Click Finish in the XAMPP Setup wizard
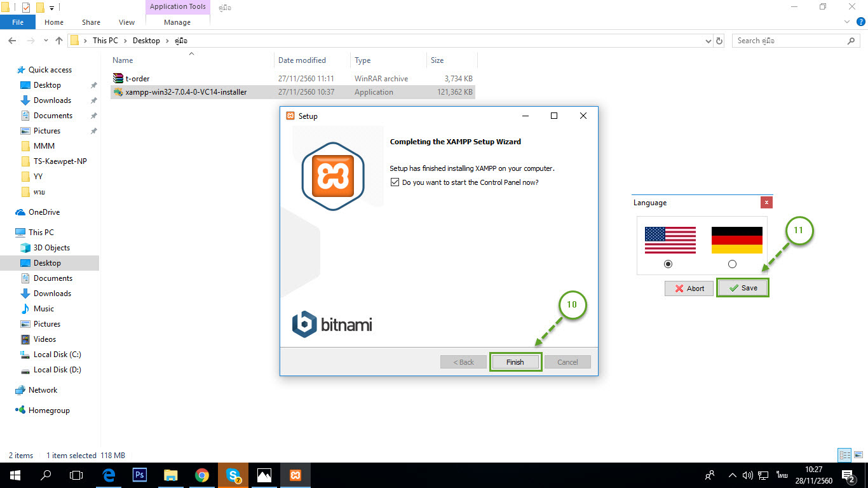Image resolution: width=868 pixels, height=488 pixels. pyautogui.click(x=515, y=362)
